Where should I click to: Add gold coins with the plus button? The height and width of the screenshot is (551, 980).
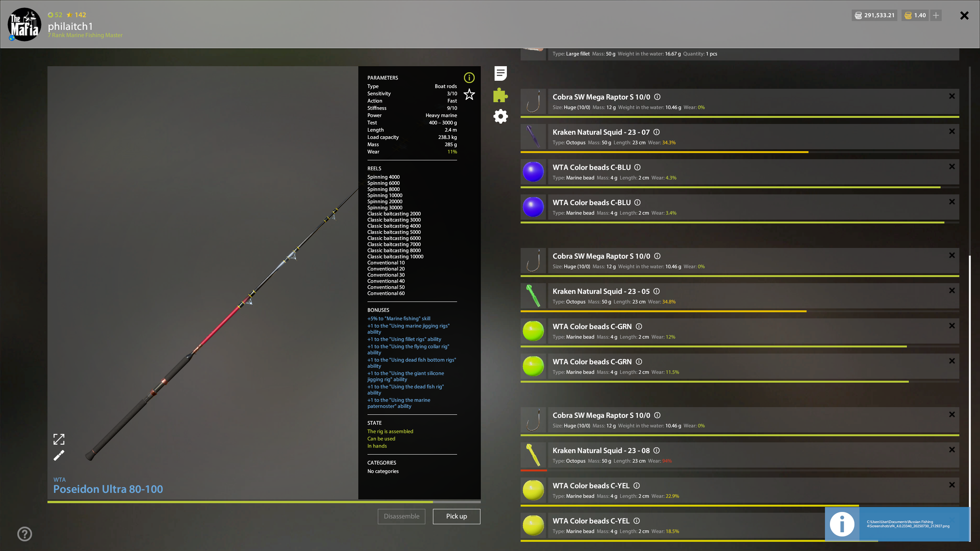(936, 15)
